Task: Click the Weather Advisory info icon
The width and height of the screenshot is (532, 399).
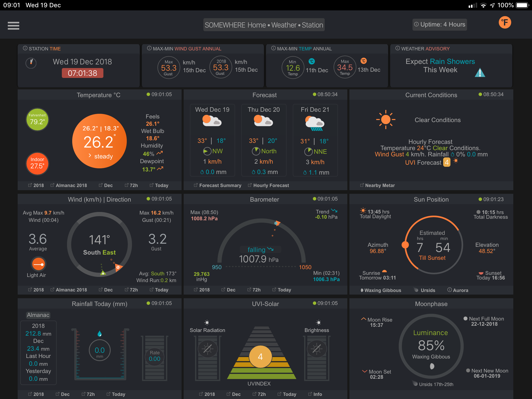Action: 397,48
